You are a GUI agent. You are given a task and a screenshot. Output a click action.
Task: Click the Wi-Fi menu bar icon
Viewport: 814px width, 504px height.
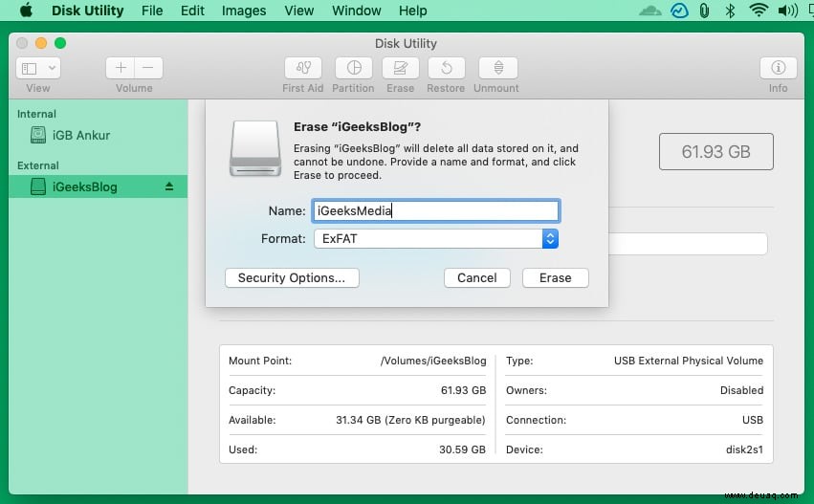pyautogui.click(x=759, y=11)
